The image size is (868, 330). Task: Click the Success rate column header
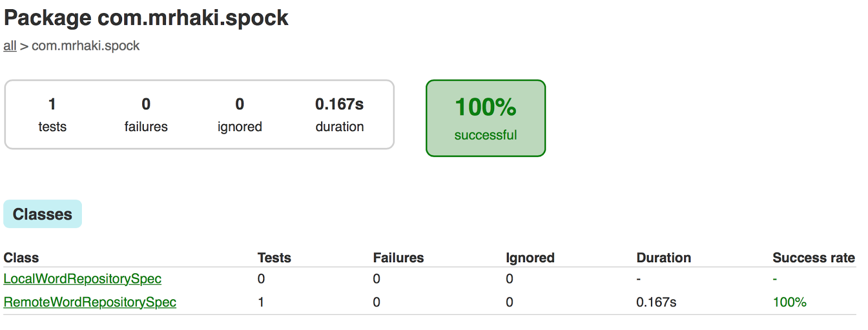(x=813, y=257)
